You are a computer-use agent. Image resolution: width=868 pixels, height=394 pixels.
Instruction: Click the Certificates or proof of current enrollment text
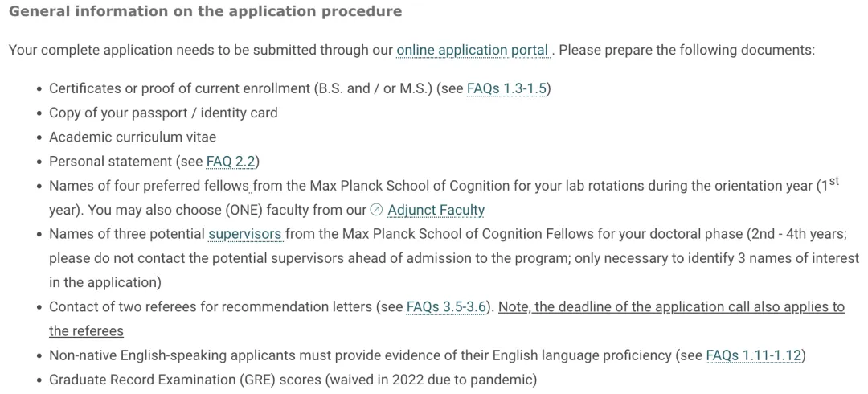coord(180,88)
